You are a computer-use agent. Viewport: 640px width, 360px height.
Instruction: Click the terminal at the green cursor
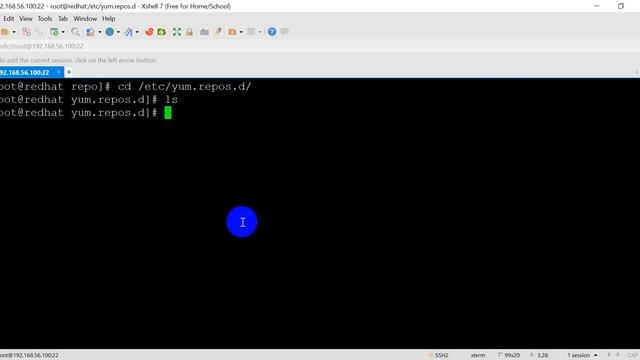point(168,113)
